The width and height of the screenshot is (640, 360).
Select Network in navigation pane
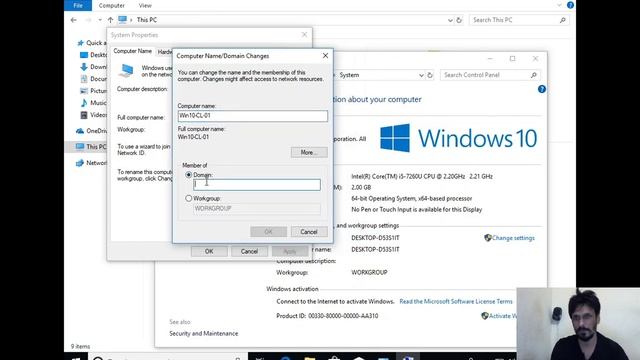(91, 163)
